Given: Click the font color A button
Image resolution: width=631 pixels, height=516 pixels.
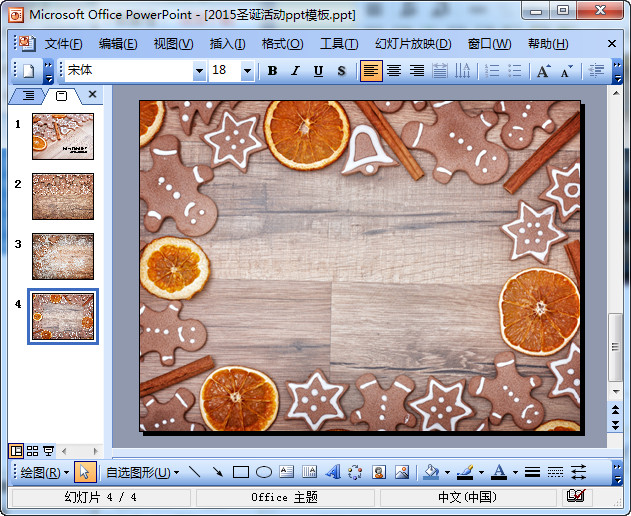Looking at the screenshot, I should coord(499,472).
